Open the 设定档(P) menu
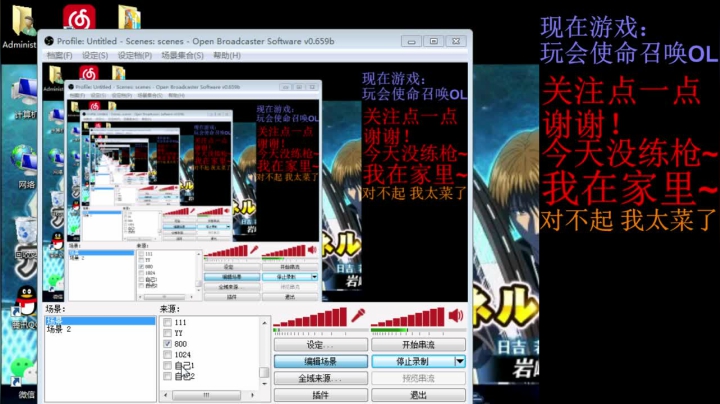The width and height of the screenshot is (720, 404). pos(135,56)
